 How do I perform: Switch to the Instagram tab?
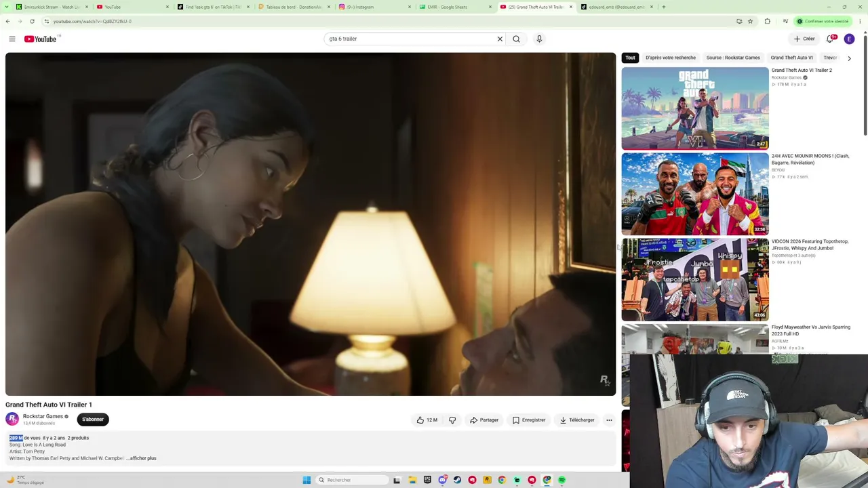[375, 7]
